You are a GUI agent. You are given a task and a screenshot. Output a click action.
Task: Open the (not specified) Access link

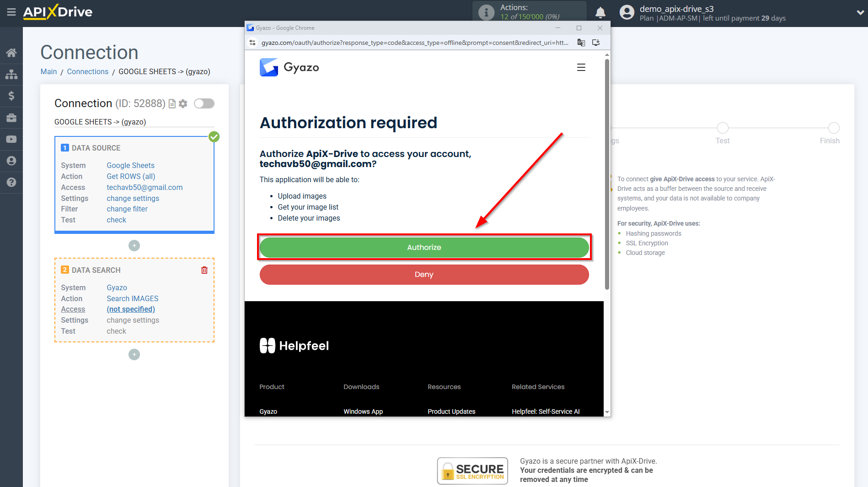pos(130,309)
